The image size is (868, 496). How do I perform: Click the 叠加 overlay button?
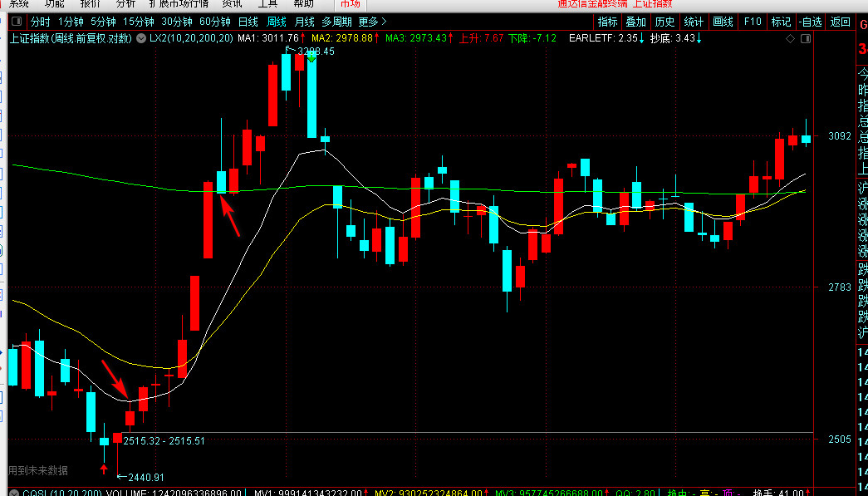(x=636, y=22)
